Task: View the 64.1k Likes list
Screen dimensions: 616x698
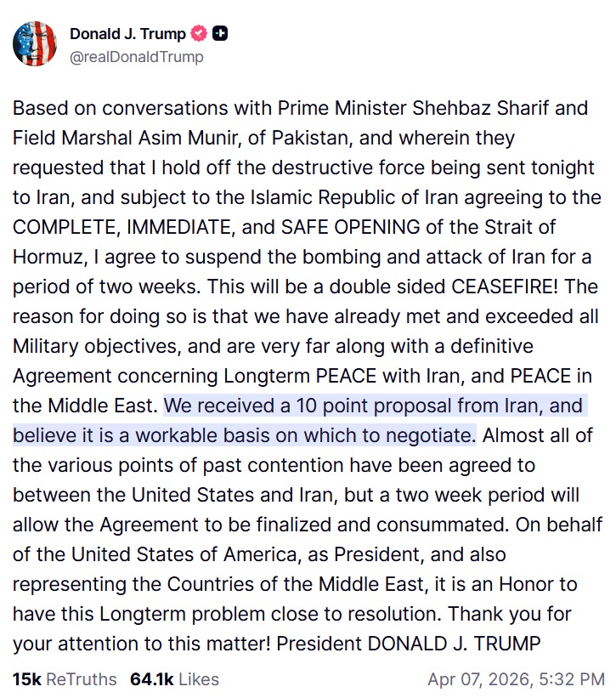Action: (x=174, y=679)
